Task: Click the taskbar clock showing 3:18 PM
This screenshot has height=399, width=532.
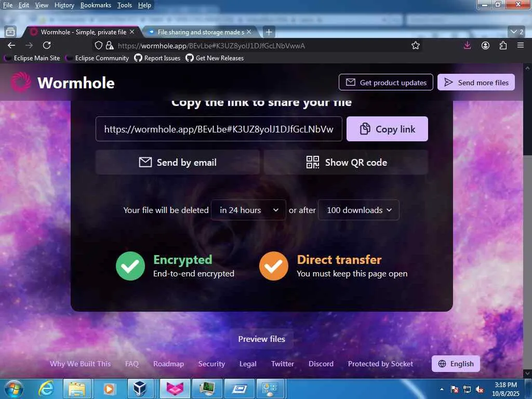Action: 506,389
